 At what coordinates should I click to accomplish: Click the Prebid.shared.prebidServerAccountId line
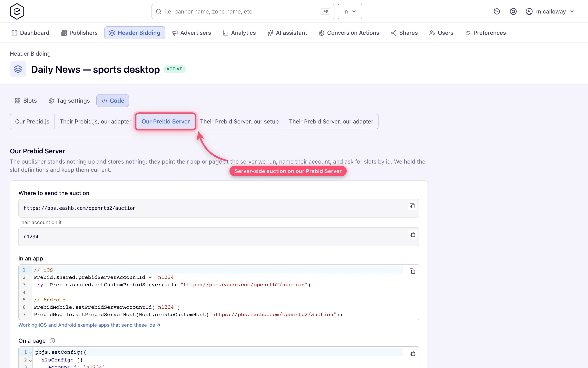[105, 277]
